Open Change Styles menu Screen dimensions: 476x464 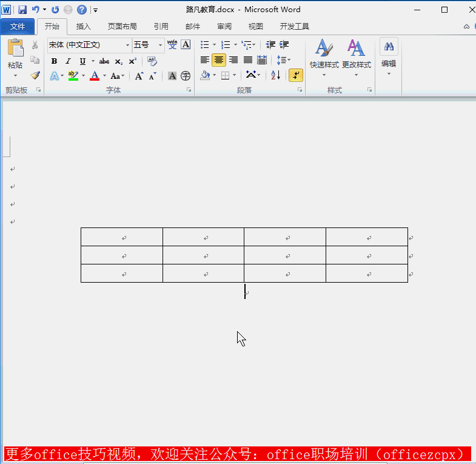[x=357, y=58]
